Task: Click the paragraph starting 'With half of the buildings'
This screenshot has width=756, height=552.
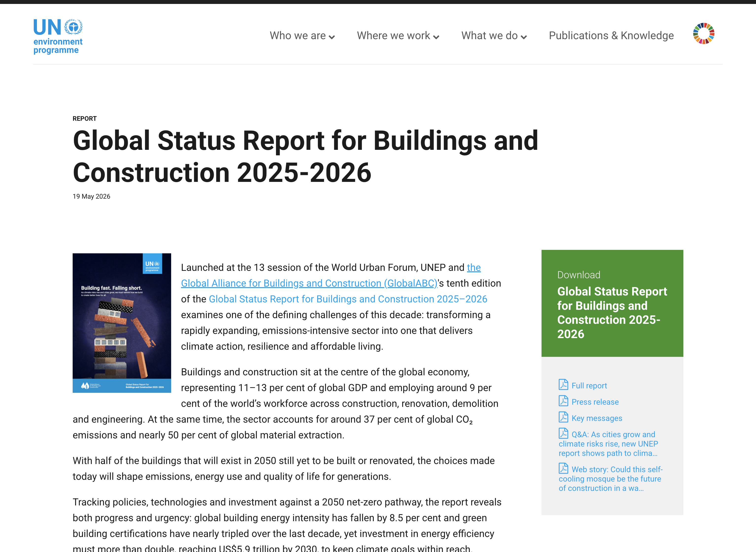Action: (284, 468)
